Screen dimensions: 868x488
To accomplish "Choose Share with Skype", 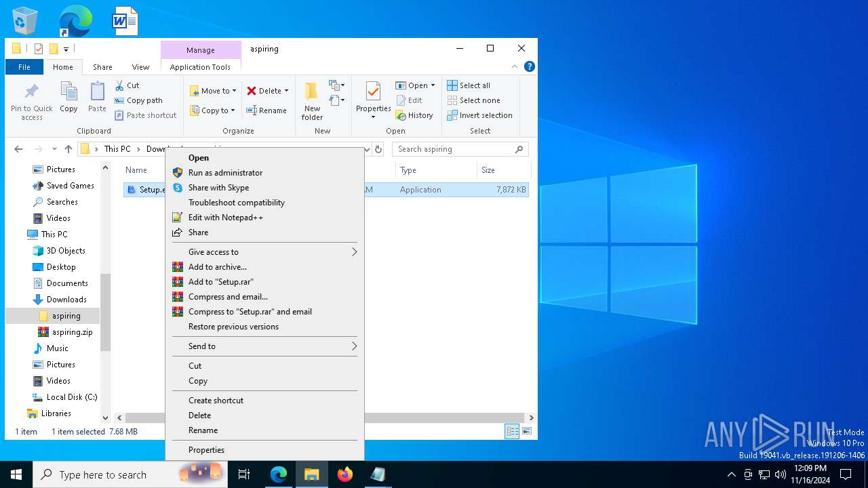I will click(x=264, y=188).
